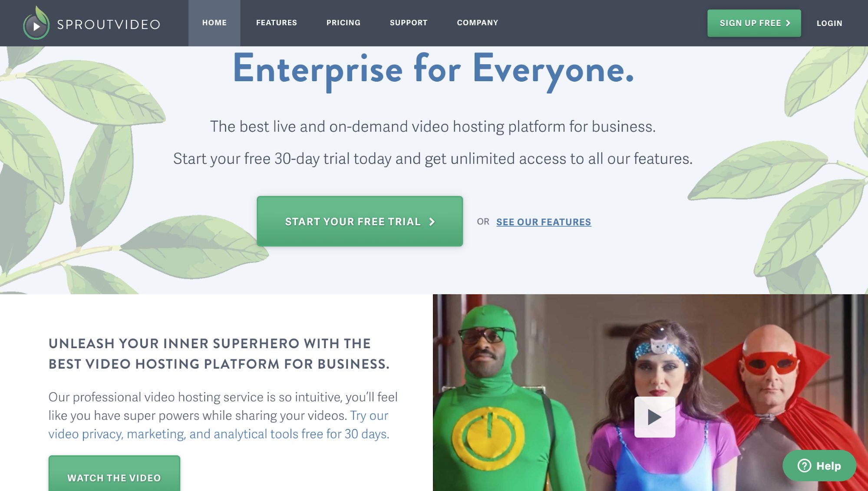Open the Features menu item
The height and width of the screenshot is (491, 868).
coord(277,23)
